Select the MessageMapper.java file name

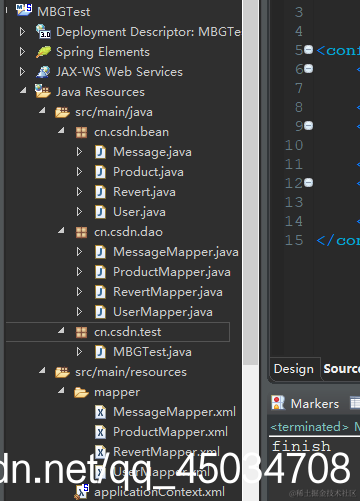176,252
